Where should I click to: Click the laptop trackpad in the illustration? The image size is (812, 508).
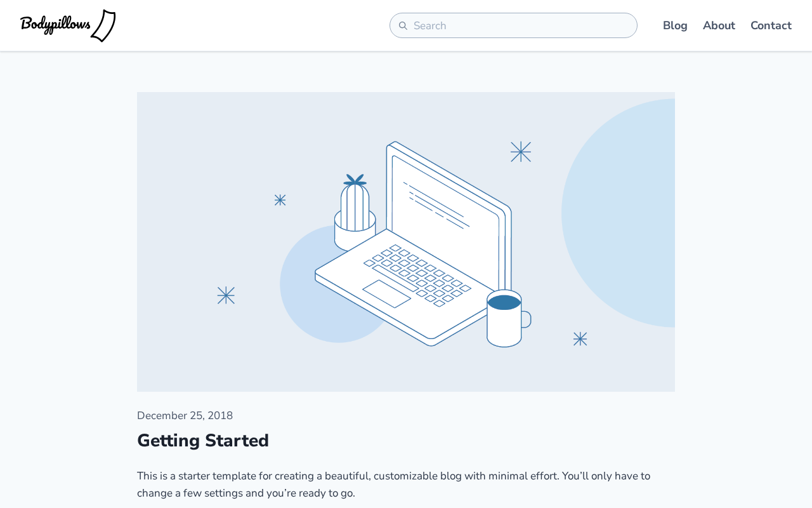pyautogui.click(x=386, y=294)
